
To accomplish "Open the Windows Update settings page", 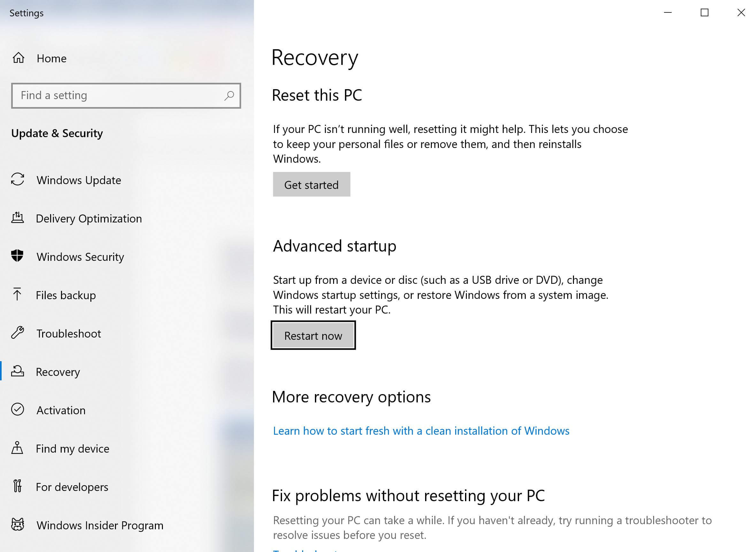I will click(79, 180).
